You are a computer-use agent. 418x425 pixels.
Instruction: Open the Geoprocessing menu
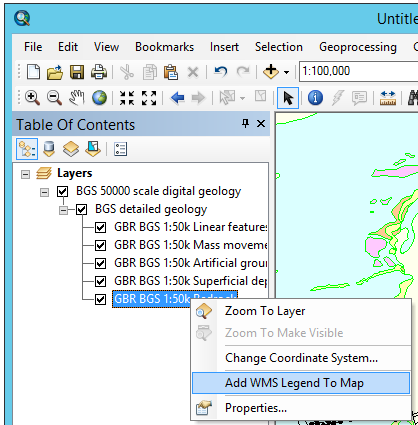click(x=358, y=47)
